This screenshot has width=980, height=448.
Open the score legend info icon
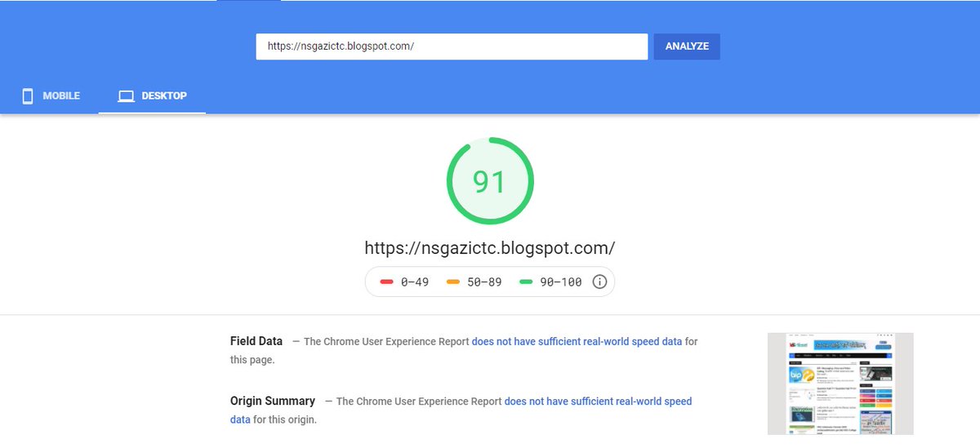(x=599, y=282)
